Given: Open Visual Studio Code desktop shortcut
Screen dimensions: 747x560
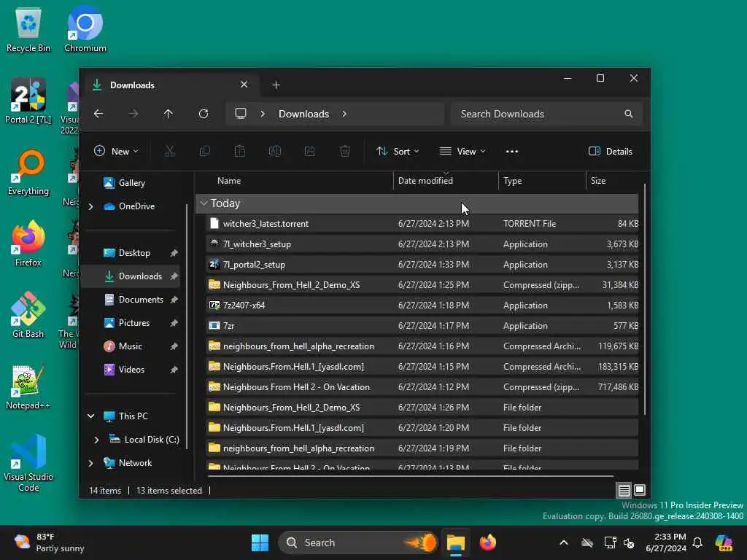Looking at the screenshot, I should (28, 463).
